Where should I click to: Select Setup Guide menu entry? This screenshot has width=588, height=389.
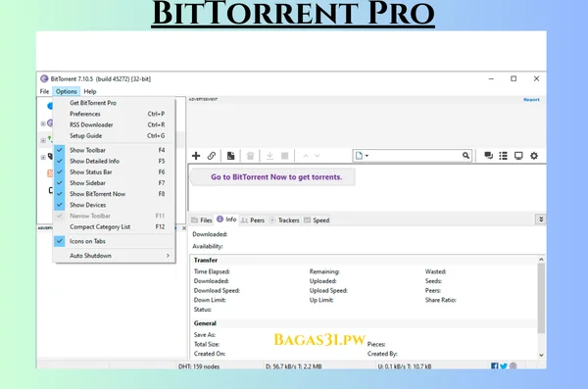pos(114,136)
